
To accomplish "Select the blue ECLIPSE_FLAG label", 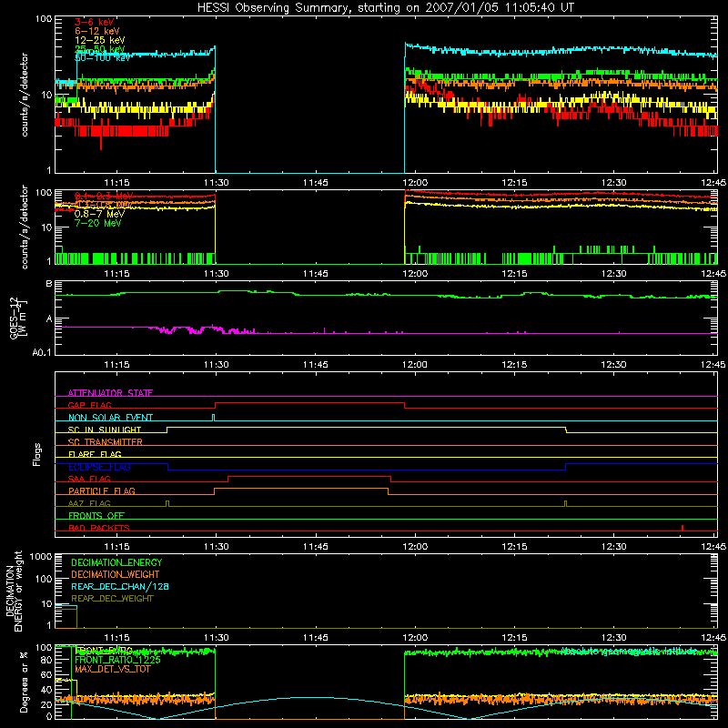I will pos(99,467).
